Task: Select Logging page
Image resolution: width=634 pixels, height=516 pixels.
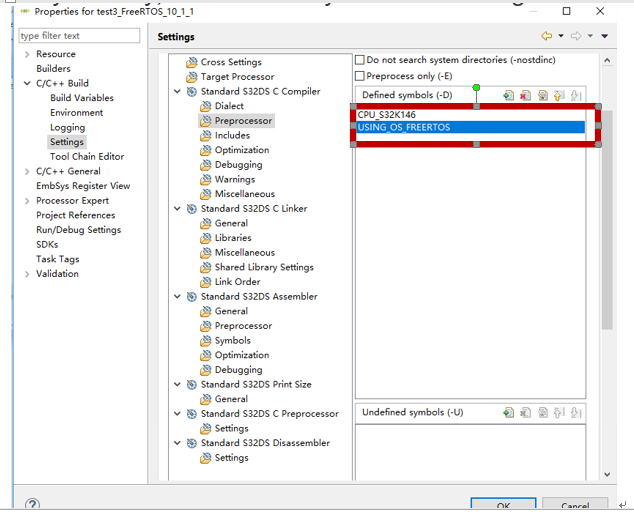Action: pyautogui.click(x=68, y=127)
